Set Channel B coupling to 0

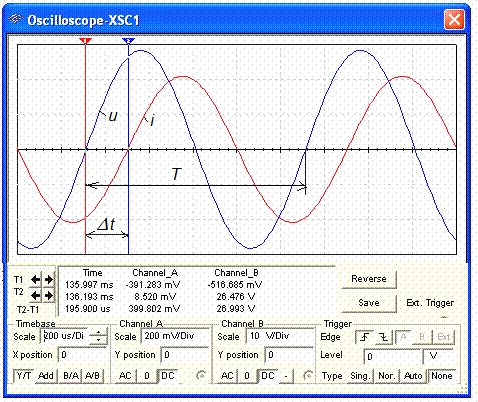[247, 376]
